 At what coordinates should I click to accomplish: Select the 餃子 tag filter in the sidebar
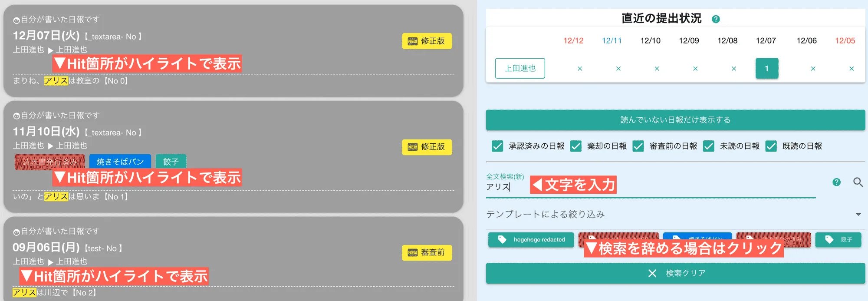(838, 240)
